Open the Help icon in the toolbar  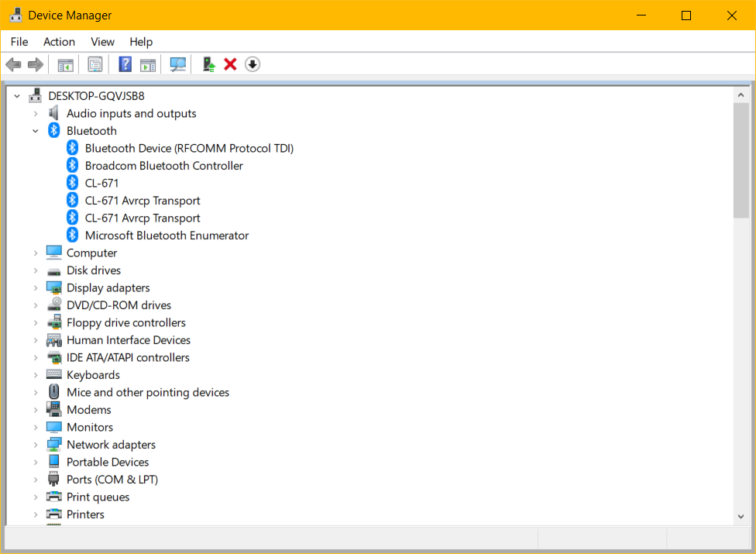pos(125,64)
